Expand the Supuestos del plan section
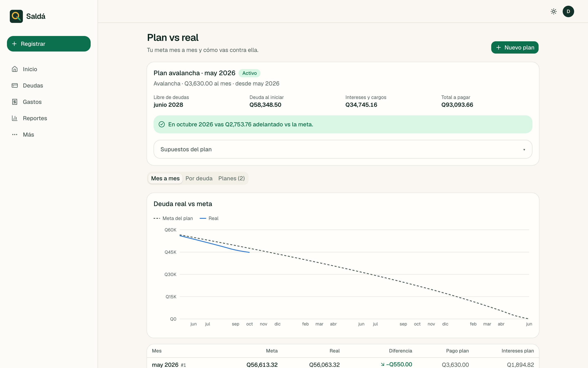The width and height of the screenshot is (588, 368). [x=343, y=149]
